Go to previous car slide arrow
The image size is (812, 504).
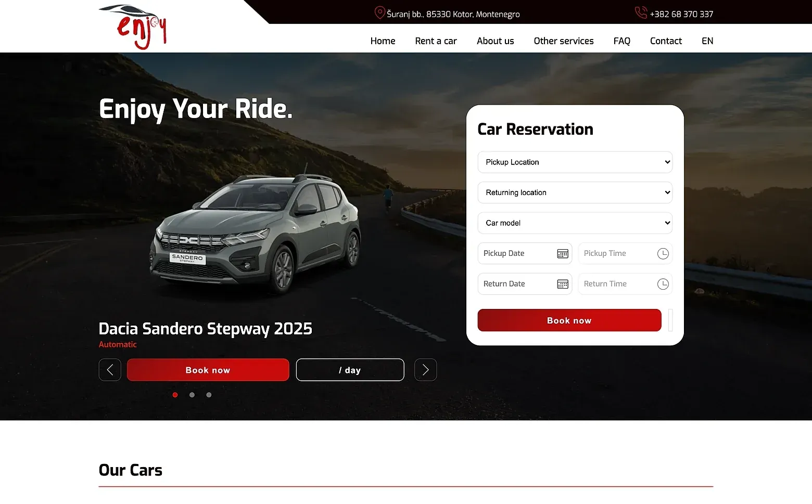110,370
